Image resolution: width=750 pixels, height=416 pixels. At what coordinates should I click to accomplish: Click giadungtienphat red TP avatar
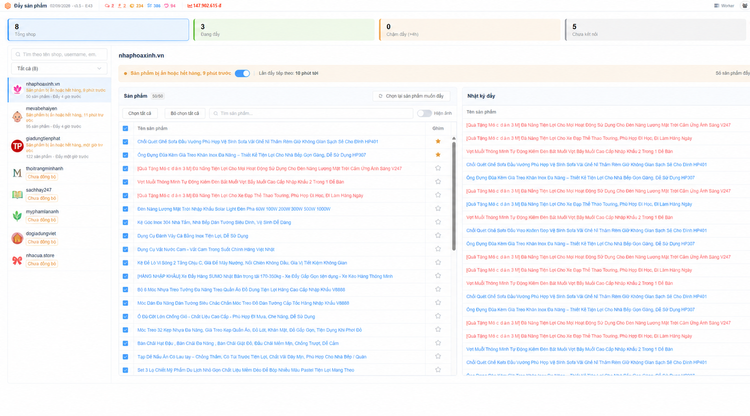(17, 146)
